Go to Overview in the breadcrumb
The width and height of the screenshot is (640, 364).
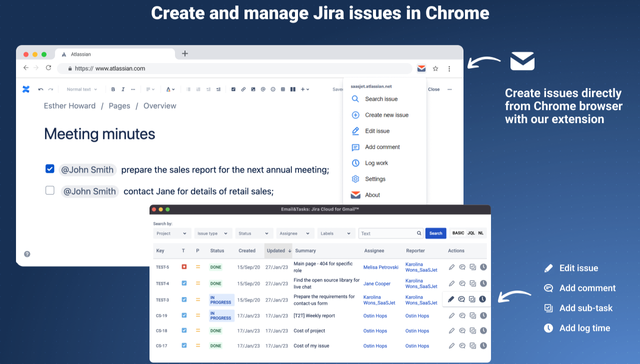tap(160, 106)
